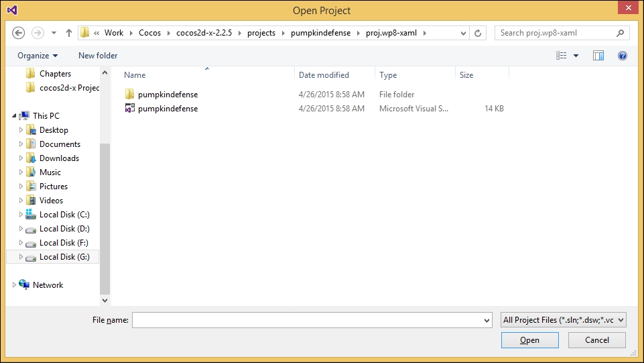Screen dimensions: 644x363
Task: Expand the Music tree node
Action: pyautogui.click(x=21, y=172)
